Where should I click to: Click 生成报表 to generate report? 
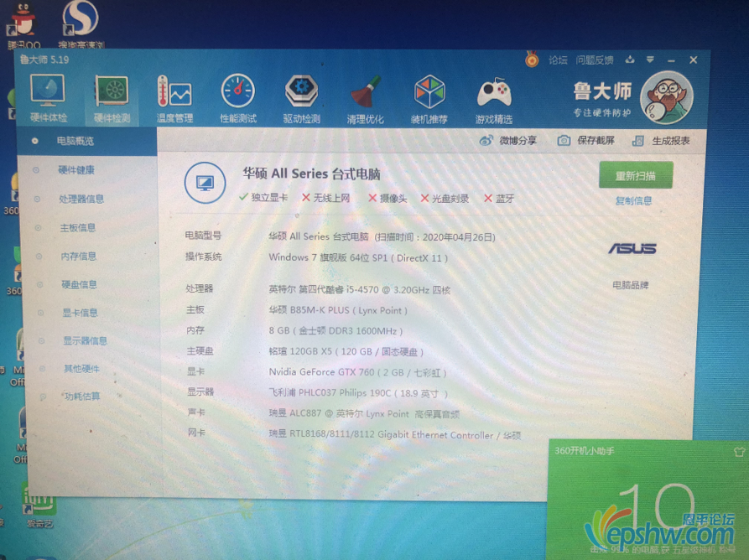(661, 141)
